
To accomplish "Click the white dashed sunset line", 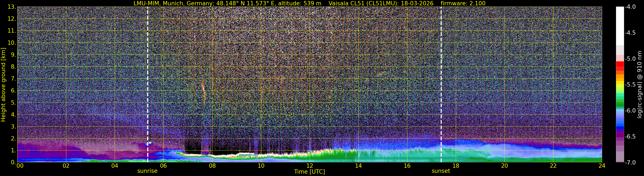I will [441, 85].
